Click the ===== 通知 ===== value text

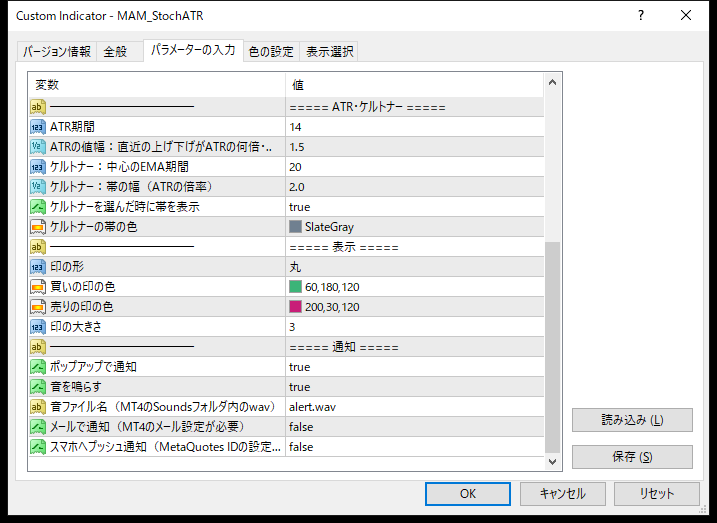pyautogui.click(x=344, y=347)
